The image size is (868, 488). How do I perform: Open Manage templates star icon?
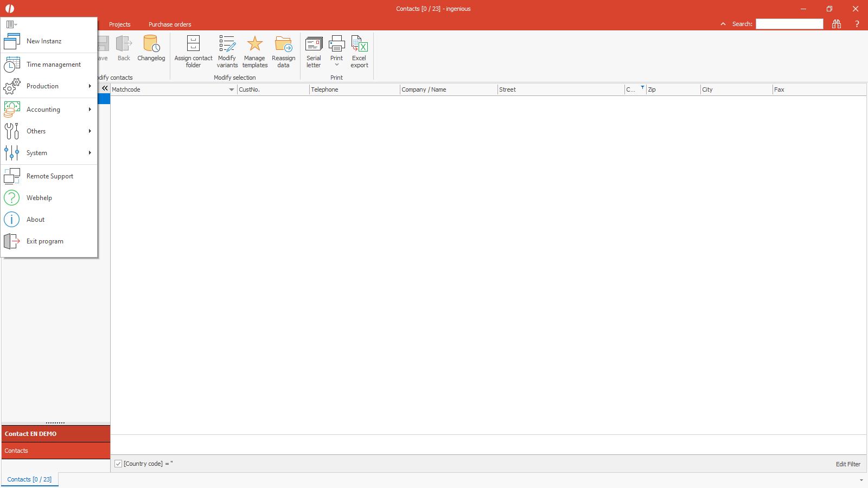pos(254,44)
